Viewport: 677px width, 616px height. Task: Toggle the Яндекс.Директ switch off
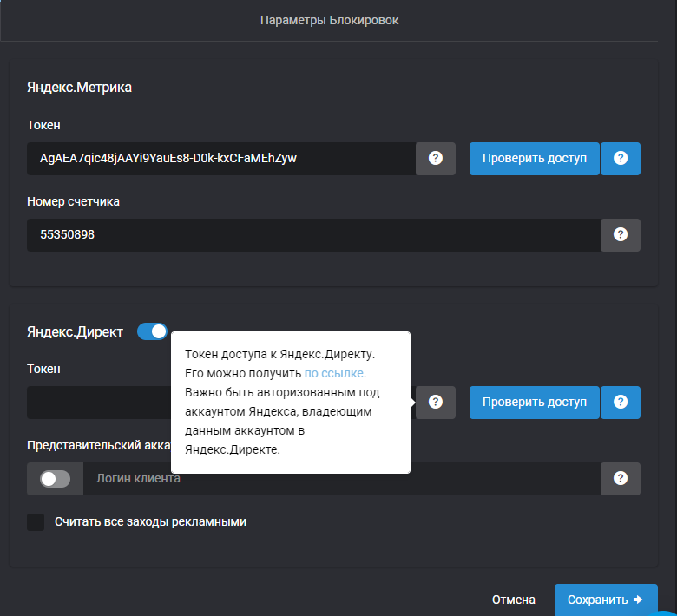(152, 331)
